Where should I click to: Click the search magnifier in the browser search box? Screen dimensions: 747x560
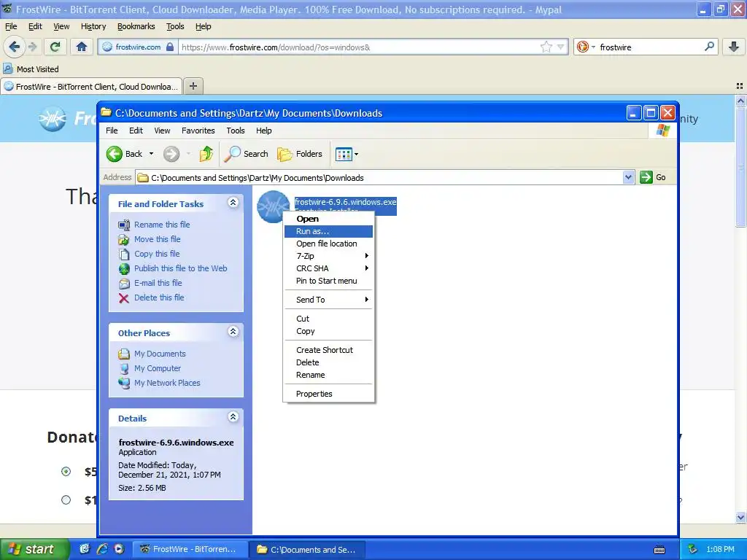709,47
